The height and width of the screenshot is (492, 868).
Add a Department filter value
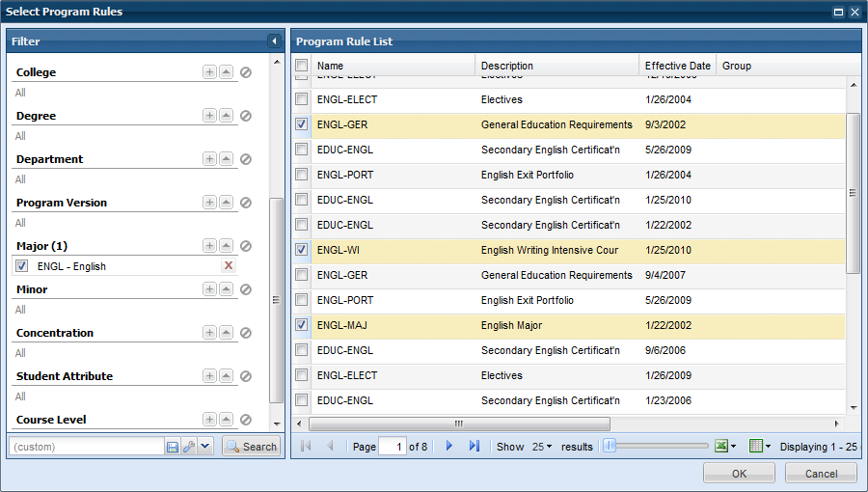tap(209, 159)
